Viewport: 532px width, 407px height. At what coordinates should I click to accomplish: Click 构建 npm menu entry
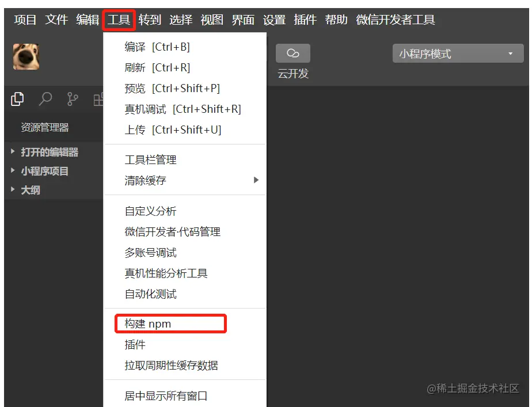click(x=185, y=324)
